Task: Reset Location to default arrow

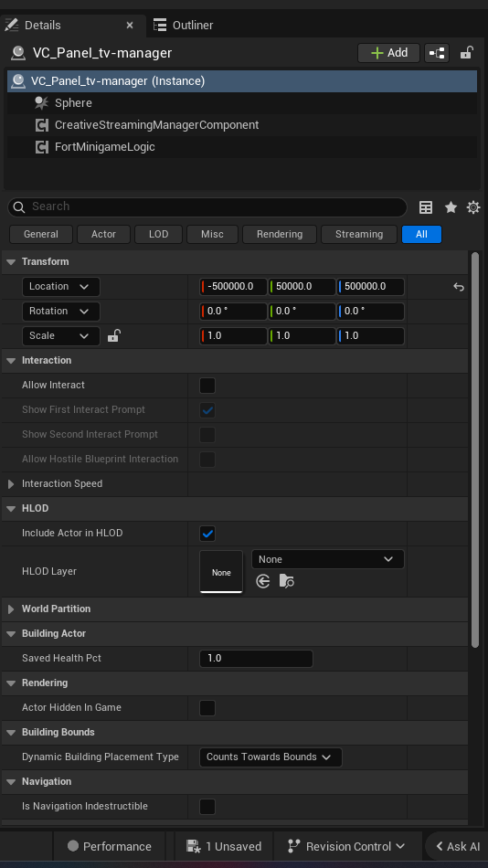Action: tap(459, 287)
